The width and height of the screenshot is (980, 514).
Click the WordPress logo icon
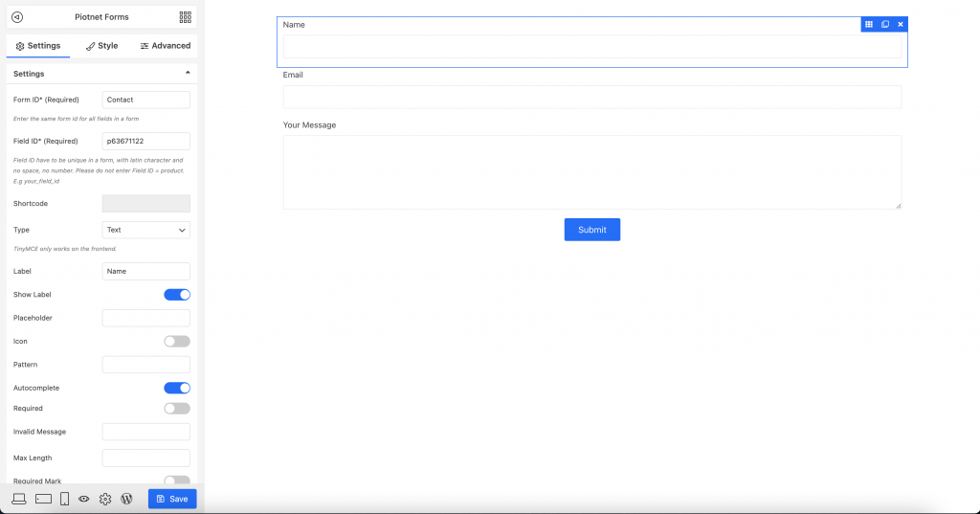[126, 499]
